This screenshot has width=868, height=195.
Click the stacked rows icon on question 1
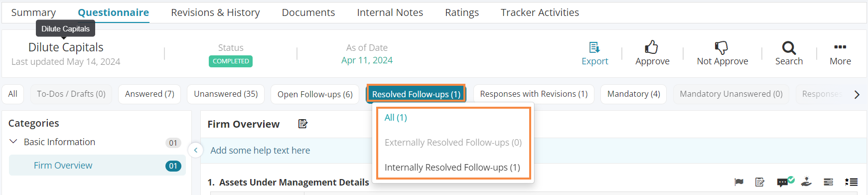[828, 182]
